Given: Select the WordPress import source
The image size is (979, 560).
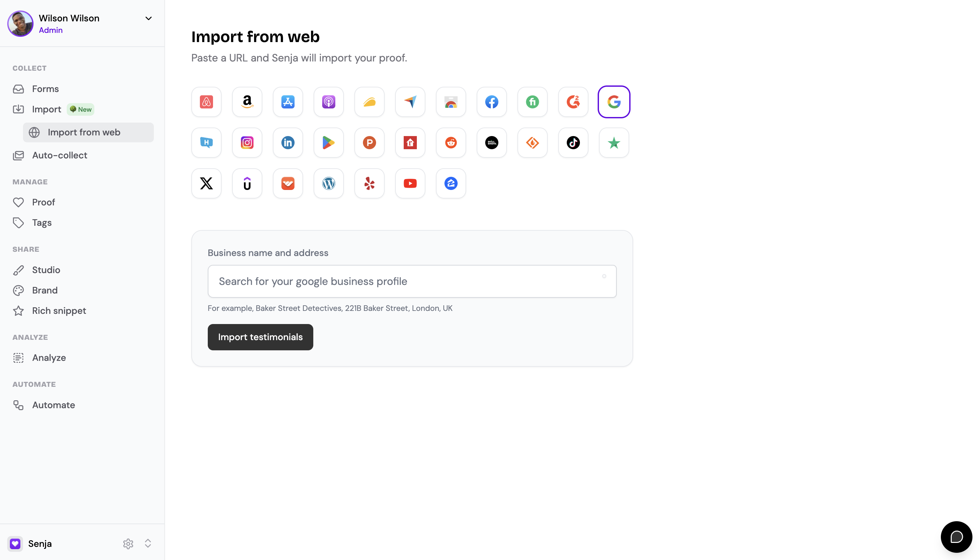Looking at the screenshot, I should (x=328, y=183).
